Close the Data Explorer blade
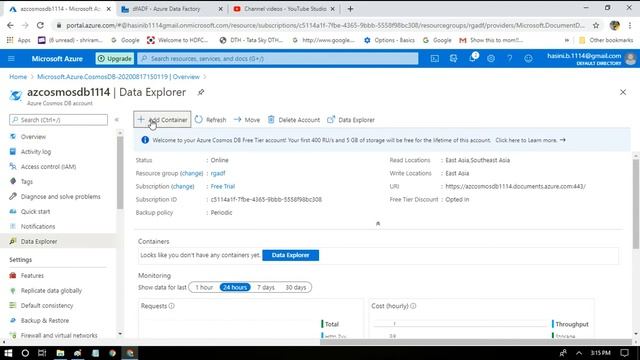 coord(623,92)
